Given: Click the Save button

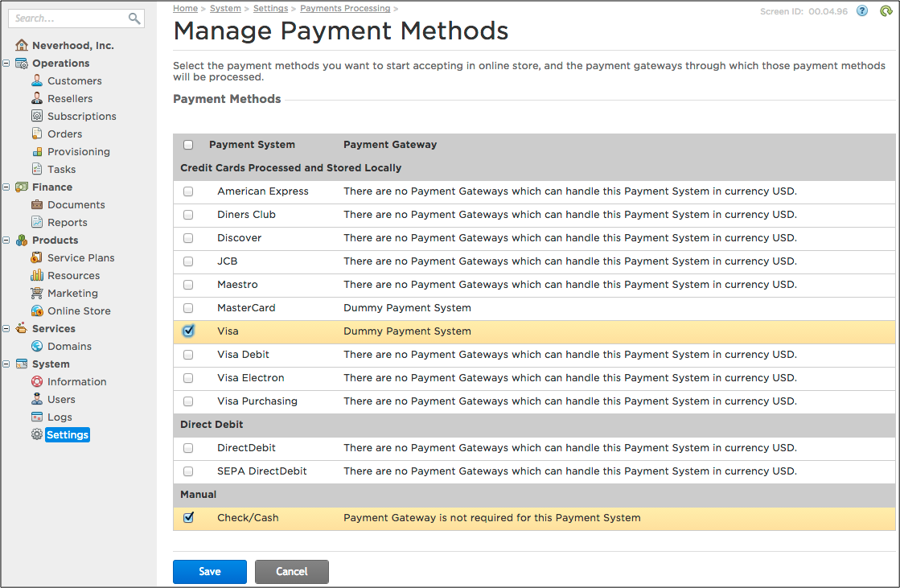Looking at the screenshot, I should [209, 571].
